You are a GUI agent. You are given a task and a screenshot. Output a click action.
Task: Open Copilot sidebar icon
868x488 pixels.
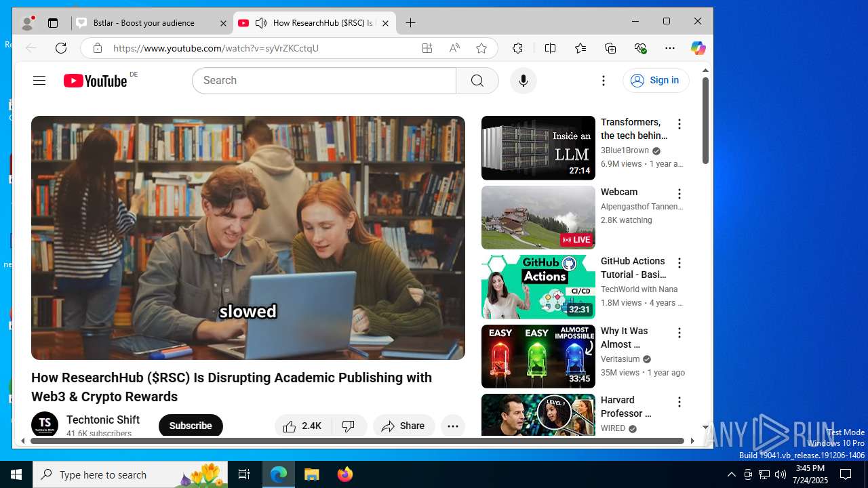click(x=698, y=48)
